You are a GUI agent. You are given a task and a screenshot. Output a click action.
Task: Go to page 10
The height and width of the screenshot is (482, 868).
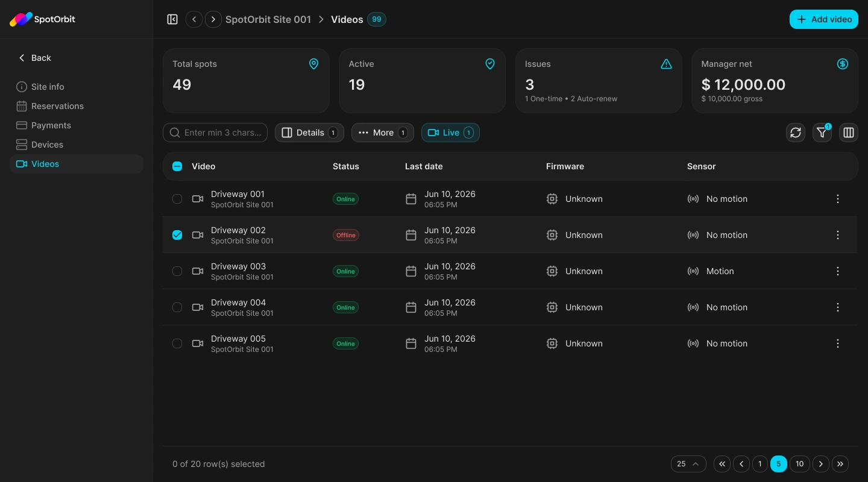799,464
